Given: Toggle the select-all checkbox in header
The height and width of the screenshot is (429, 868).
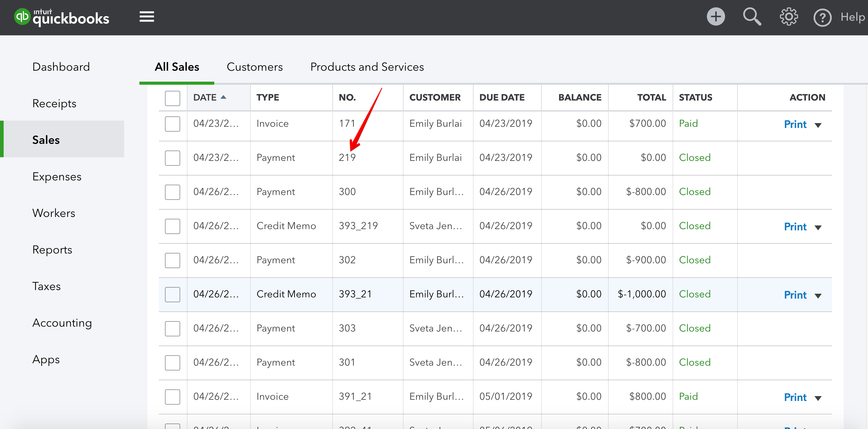Looking at the screenshot, I should pyautogui.click(x=173, y=98).
